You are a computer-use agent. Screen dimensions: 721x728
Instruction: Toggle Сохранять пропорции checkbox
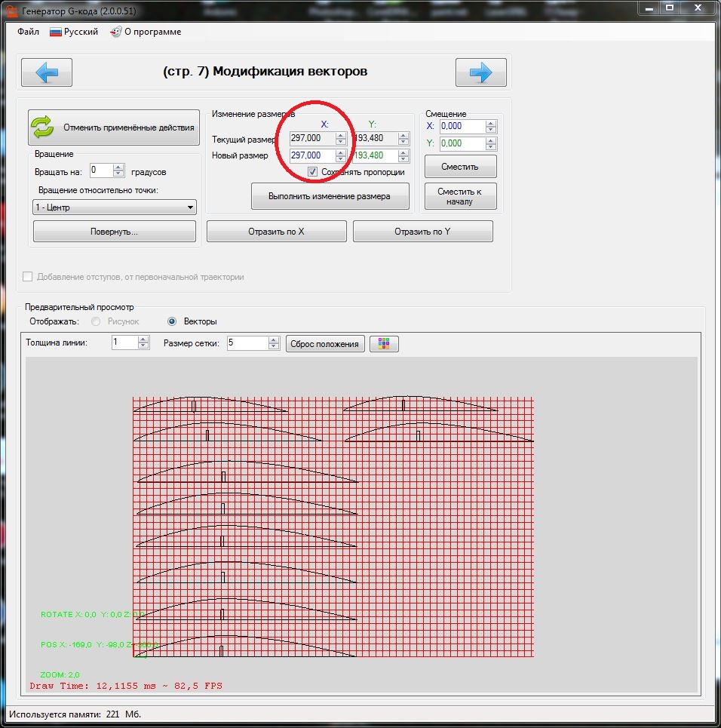(x=313, y=172)
